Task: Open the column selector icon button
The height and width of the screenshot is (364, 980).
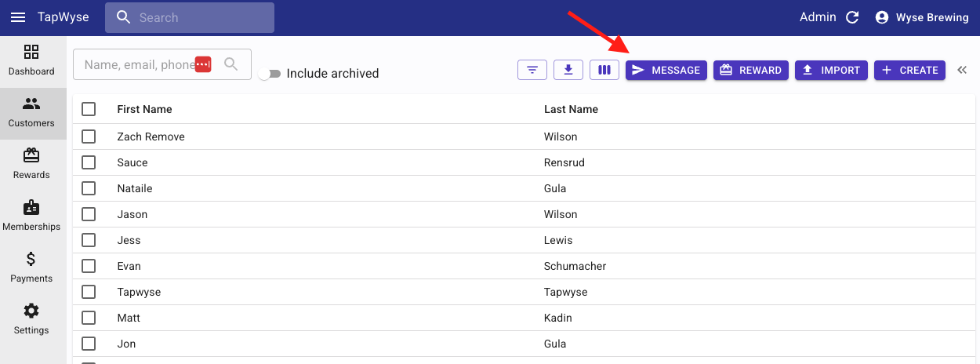Action: 604,70
